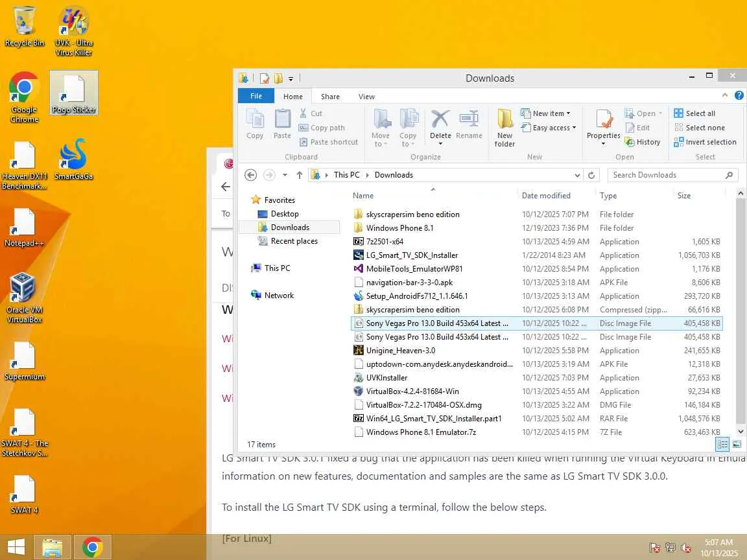Click the Rename ribbon icon

point(469,124)
